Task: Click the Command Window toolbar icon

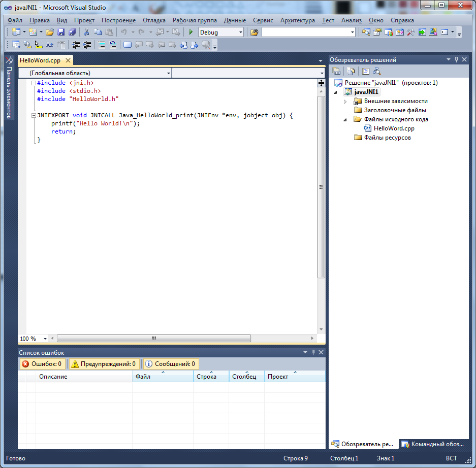Action: (445, 32)
